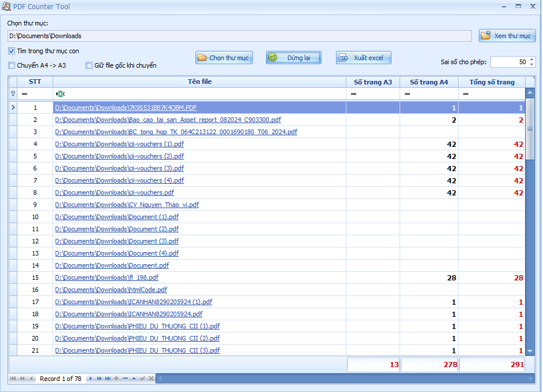The width and height of the screenshot is (543, 392).
Task: Select STT cell 15
Action: click(35, 278)
